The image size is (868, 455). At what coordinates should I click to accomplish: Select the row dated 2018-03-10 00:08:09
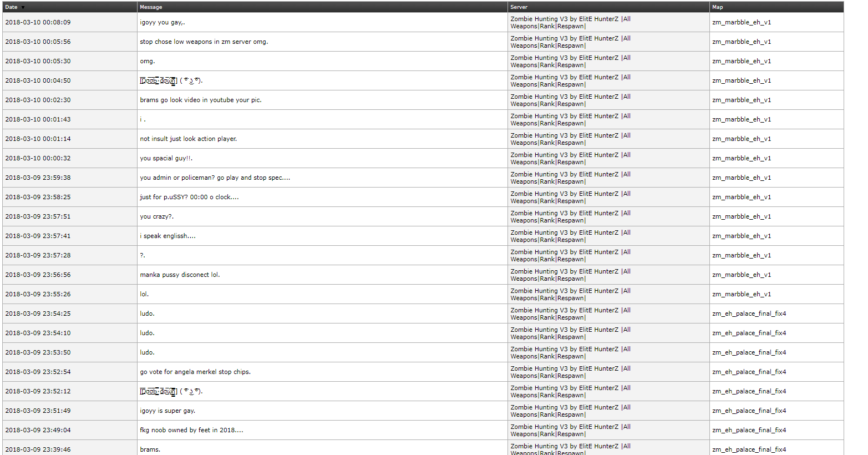423,22
